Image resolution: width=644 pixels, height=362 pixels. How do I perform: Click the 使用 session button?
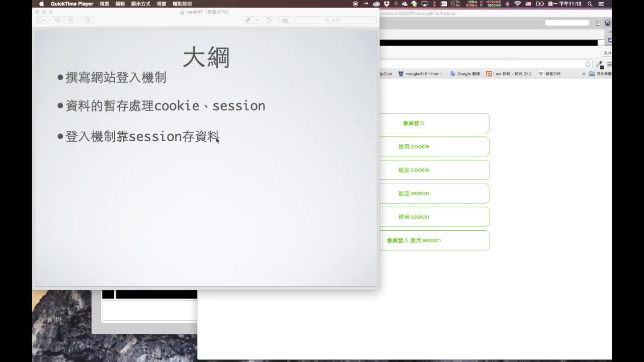(435, 217)
